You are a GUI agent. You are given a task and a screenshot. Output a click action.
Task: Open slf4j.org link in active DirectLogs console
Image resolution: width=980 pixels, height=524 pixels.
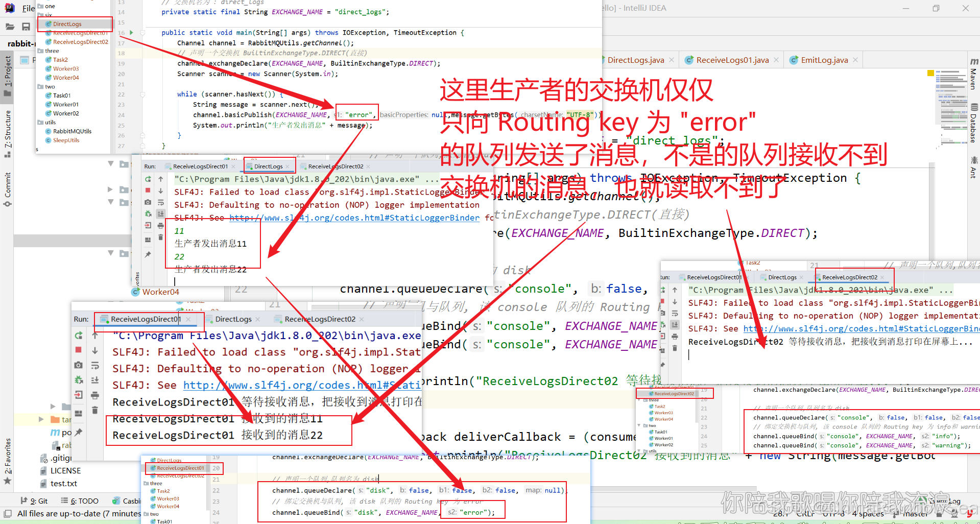(354, 218)
